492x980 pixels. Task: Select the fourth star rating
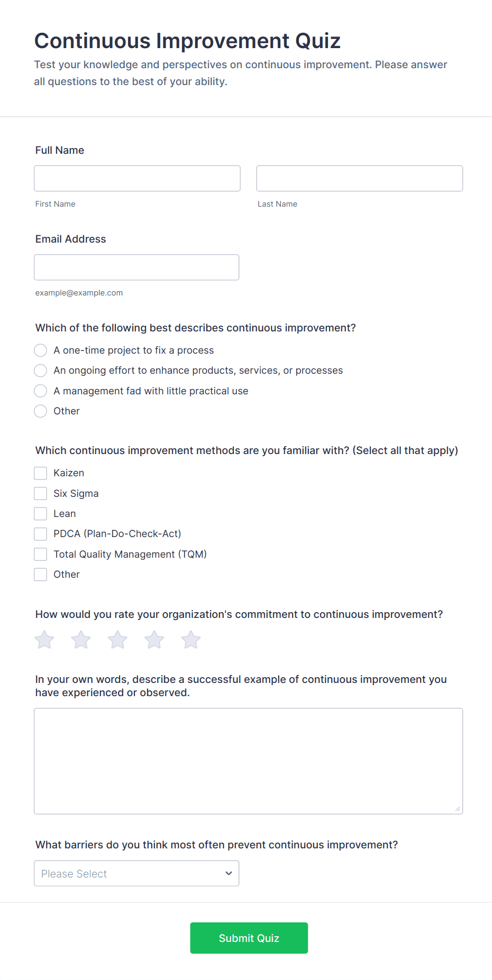coord(154,640)
